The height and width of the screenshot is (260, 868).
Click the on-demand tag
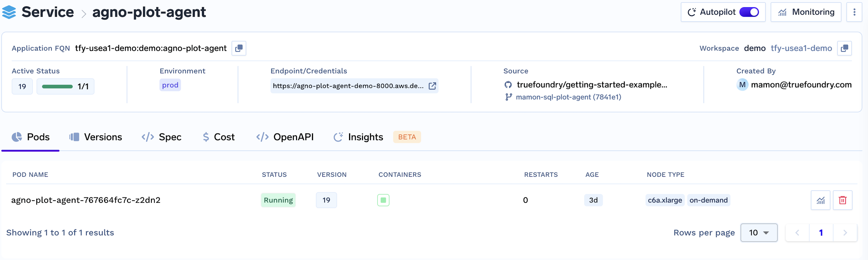pyautogui.click(x=708, y=200)
